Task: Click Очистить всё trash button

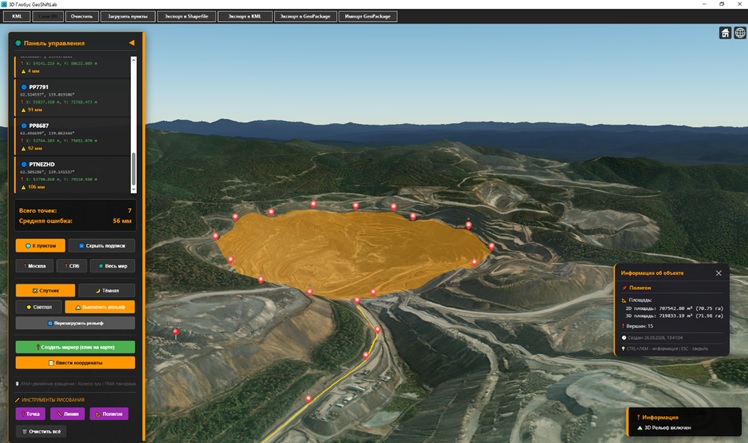Action: pyautogui.click(x=40, y=430)
